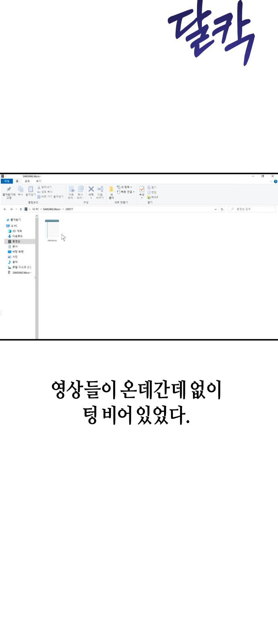Open the 파일 menu tab
Screen dimensions: 278x644
coord(7,181)
